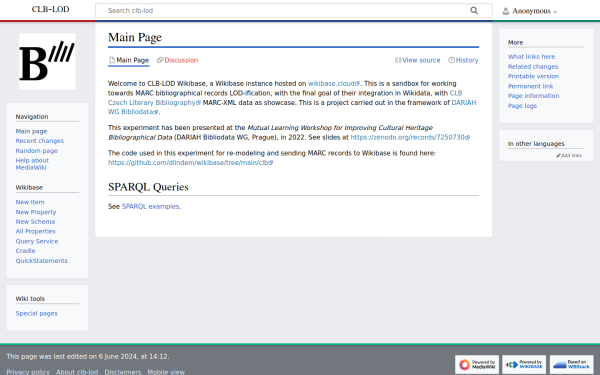The width and height of the screenshot is (600, 375).
Task: Open the Query Service link
Action: (37, 241)
